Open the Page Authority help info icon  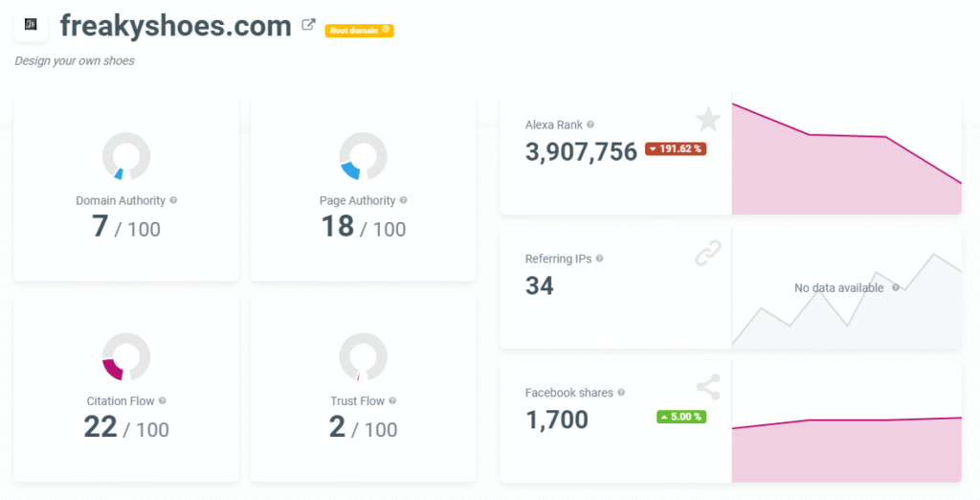[403, 201]
